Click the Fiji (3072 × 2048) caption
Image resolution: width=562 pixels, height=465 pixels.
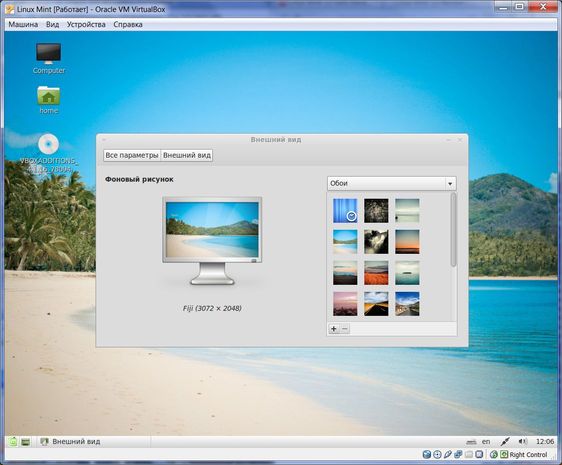pyautogui.click(x=212, y=308)
